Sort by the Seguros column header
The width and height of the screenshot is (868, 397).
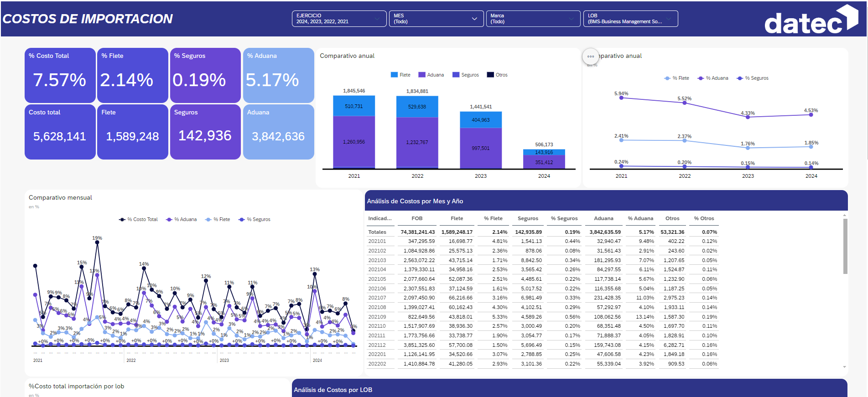coord(528,218)
